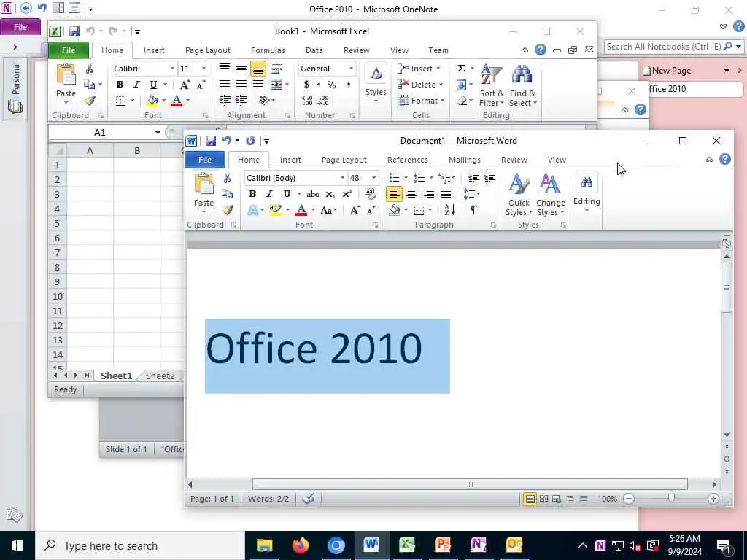This screenshot has height=560, width=747.
Task: Click Excel Cut scissors icon
Action: pos(89,69)
